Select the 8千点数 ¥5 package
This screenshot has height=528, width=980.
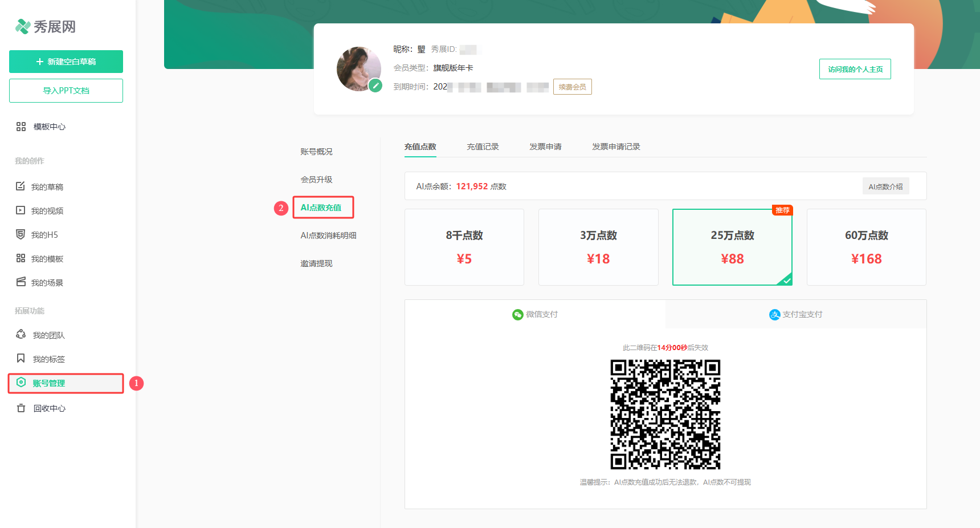pyautogui.click(x=464, y=247)
